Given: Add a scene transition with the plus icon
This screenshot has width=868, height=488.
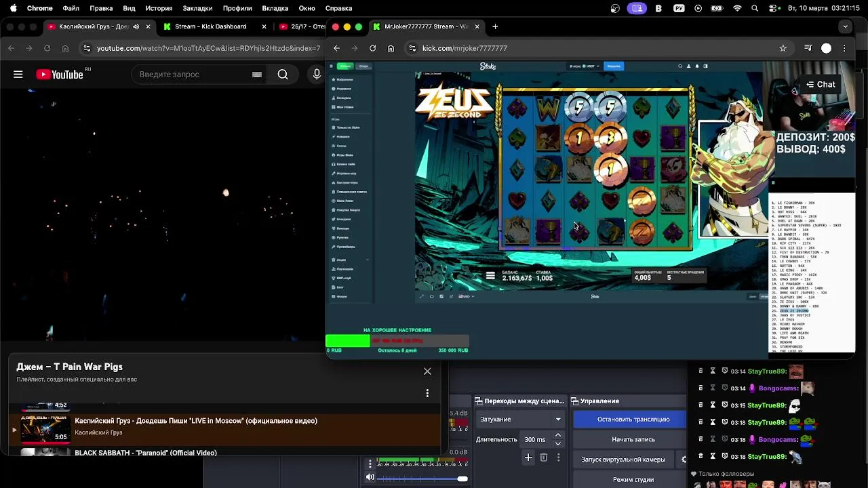Looking at the screenshot, I should [528, 457].
